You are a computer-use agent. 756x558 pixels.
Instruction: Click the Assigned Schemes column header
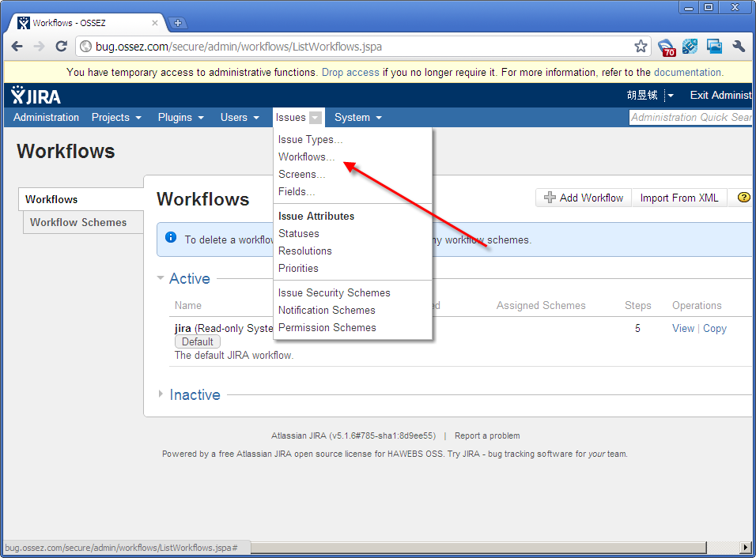tap(541, 306)
